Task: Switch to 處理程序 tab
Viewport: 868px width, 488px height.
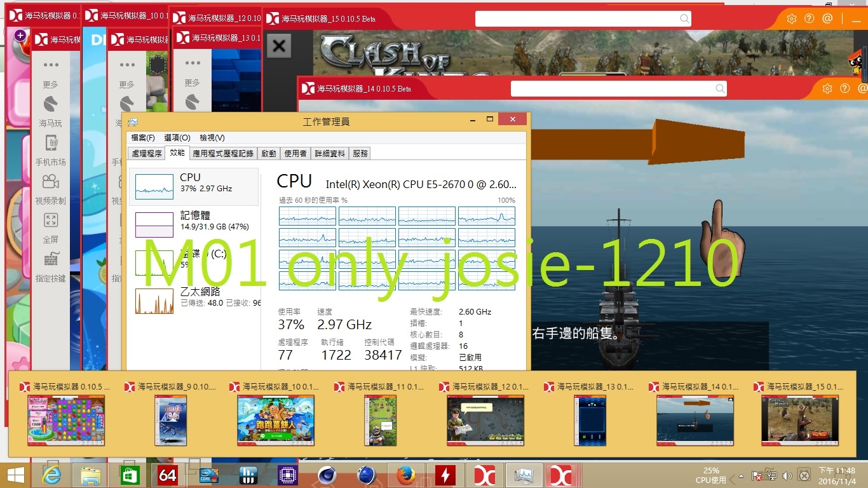Action: pyautogui.click(x=147, y=153)
